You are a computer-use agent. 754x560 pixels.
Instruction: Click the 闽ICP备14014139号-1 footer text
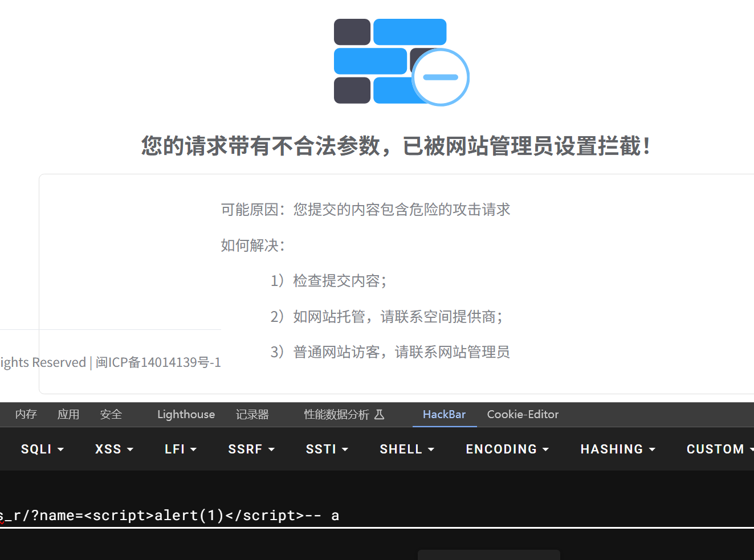click(x=158, y=362)
